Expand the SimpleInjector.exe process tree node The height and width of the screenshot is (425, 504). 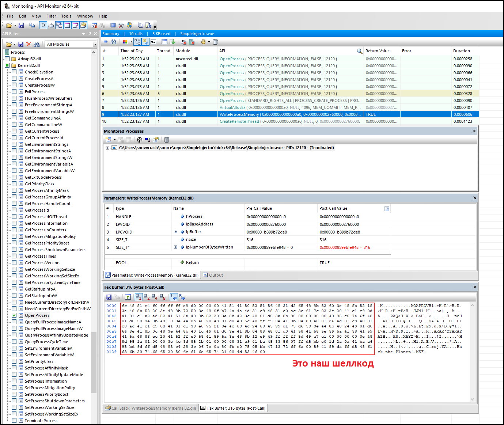pyautogui.click(x=107, y=148)
